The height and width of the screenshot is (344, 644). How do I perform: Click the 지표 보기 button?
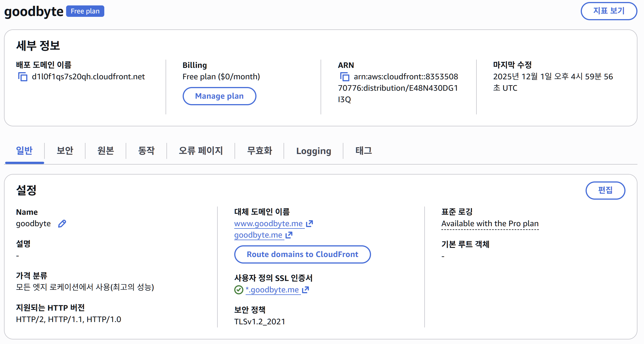(609, 11)
